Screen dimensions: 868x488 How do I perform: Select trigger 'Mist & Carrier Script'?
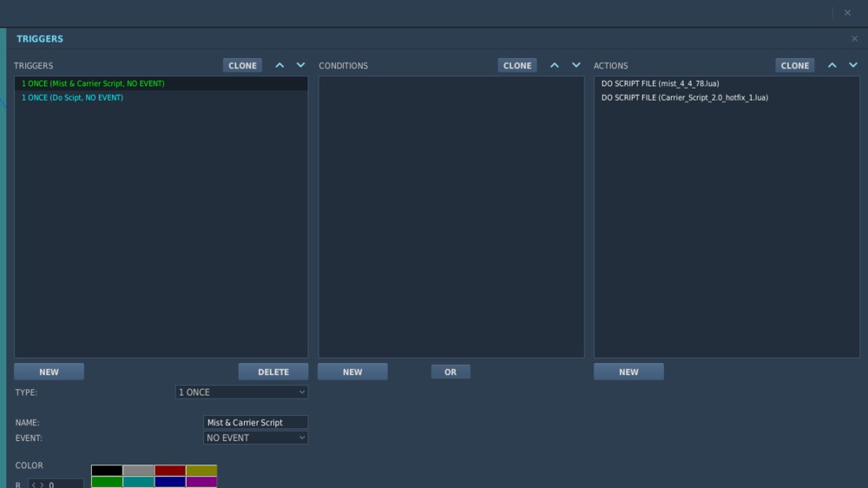pos(161,83)
